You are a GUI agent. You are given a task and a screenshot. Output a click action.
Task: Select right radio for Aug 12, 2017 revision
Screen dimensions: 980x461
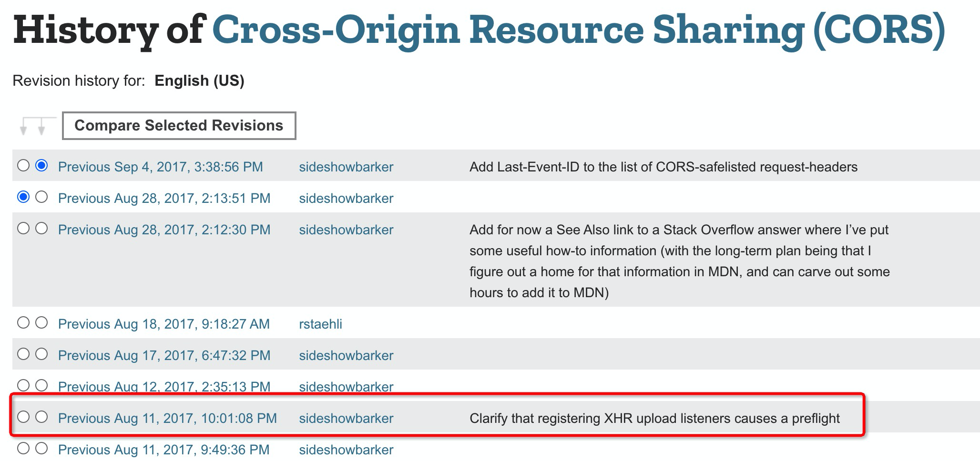click(x=42, y=385)
